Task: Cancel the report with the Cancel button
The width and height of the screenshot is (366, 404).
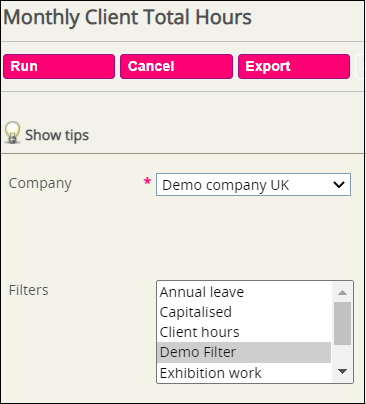Action: [x=176, y=67]
